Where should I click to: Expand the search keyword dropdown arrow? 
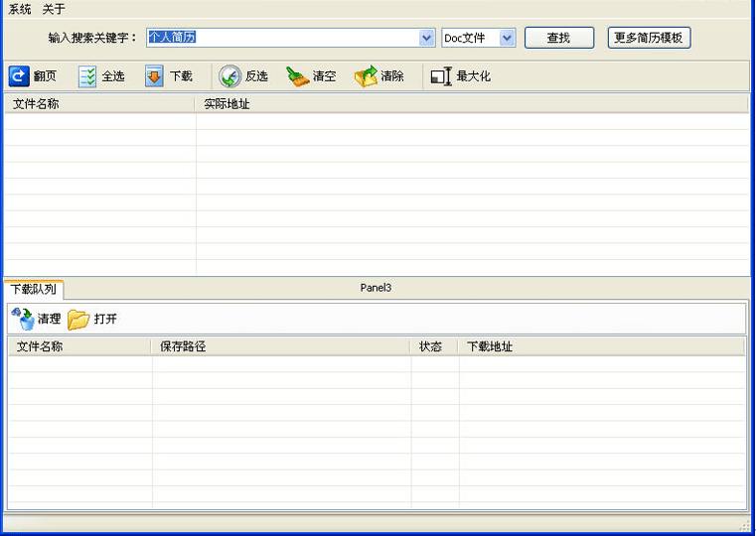(427, 38)
